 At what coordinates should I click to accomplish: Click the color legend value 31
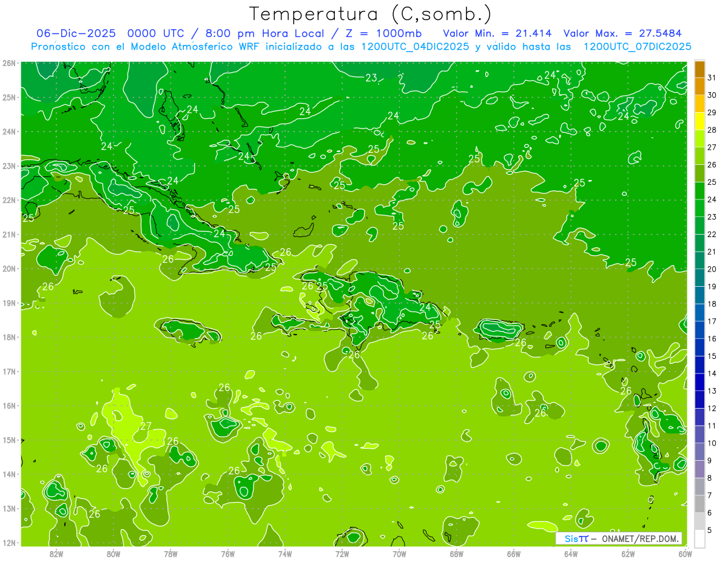coord(712,78)
